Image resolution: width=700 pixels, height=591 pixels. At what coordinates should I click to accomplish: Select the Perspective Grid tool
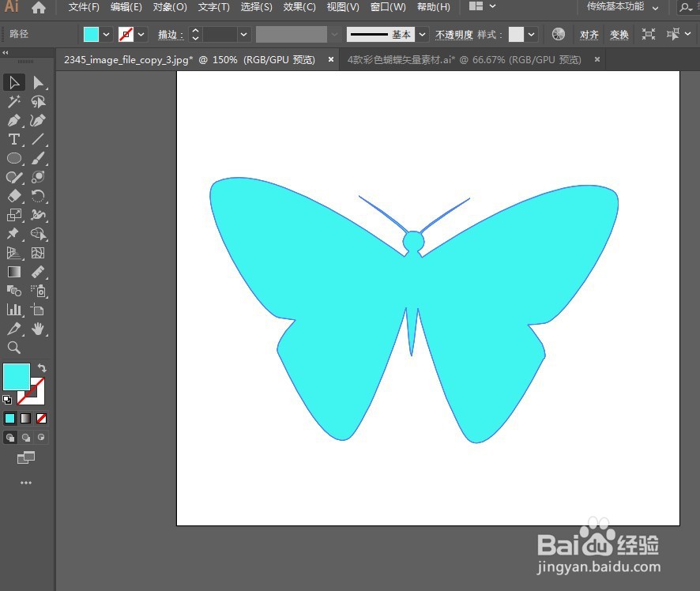(x=14, y=253)
